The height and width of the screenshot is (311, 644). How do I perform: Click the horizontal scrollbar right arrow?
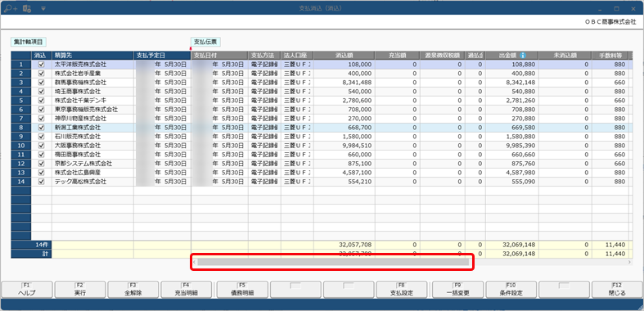[x=628, y=262]
